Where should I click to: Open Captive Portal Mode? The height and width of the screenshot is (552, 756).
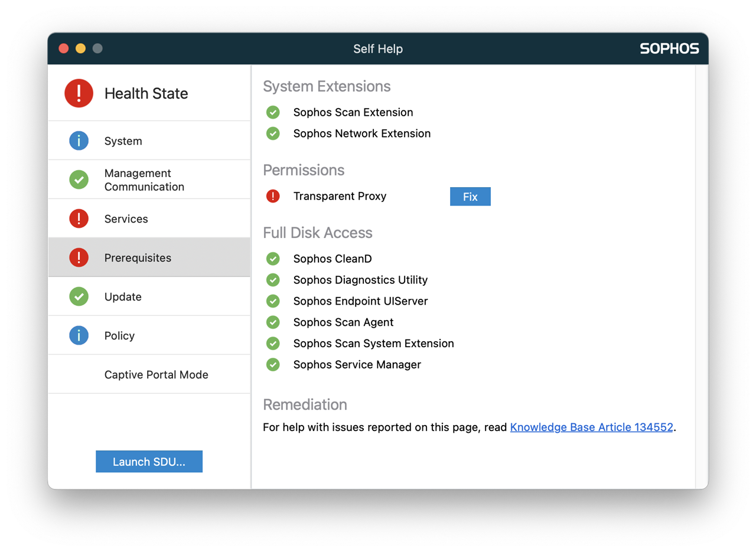(x=149, y=374)
